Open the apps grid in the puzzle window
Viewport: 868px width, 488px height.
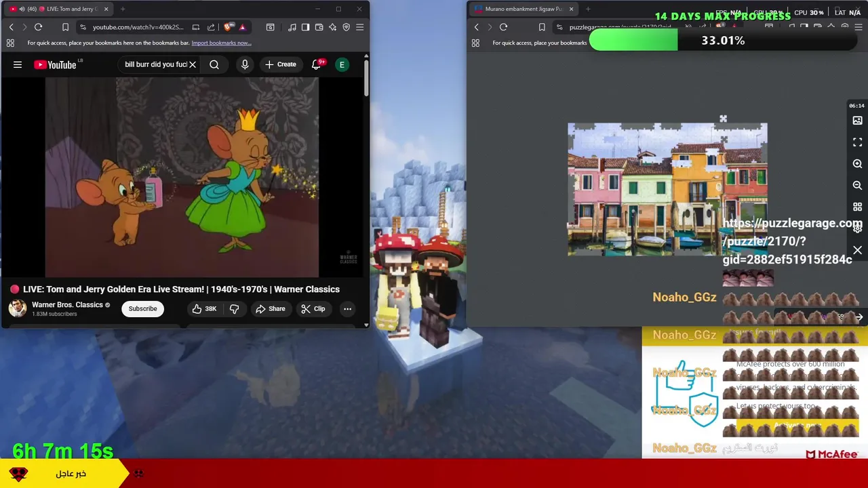pyautogui.click(x=475, y=43)
